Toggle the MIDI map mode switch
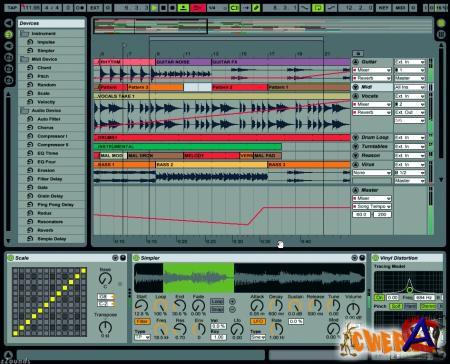Viewport: 450px width, 364px height. (400, 7)
